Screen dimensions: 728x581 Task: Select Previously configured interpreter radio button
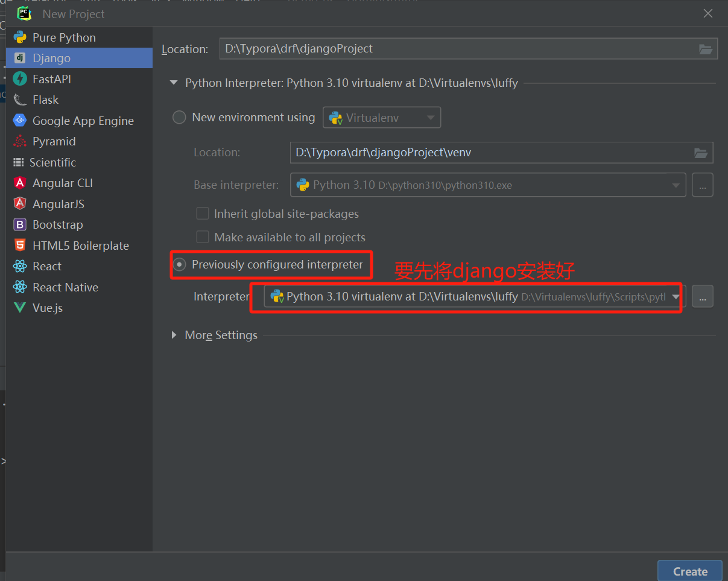pyautogui.click(x=179, y=265)
